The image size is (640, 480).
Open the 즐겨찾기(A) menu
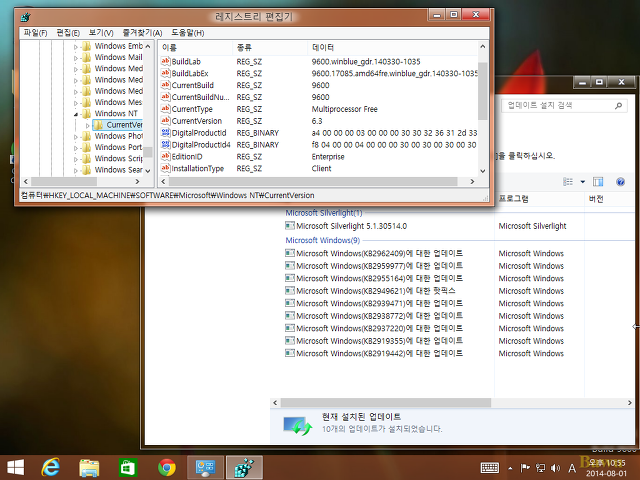(x=142, y=33)
